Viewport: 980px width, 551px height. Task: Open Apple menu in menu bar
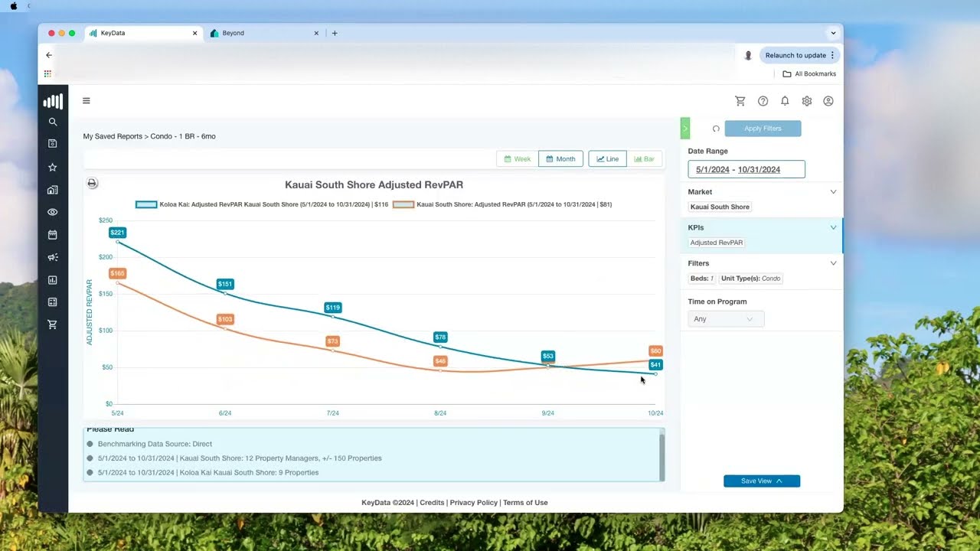[x=14, y=5]
